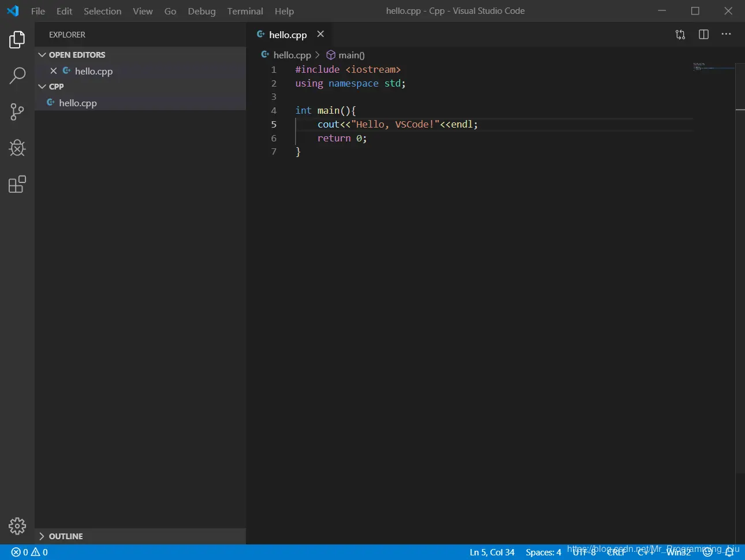Viewport: 745px width, 560px height.
Task: Open the Debug view with bug icon
Action: coord(17,148)
